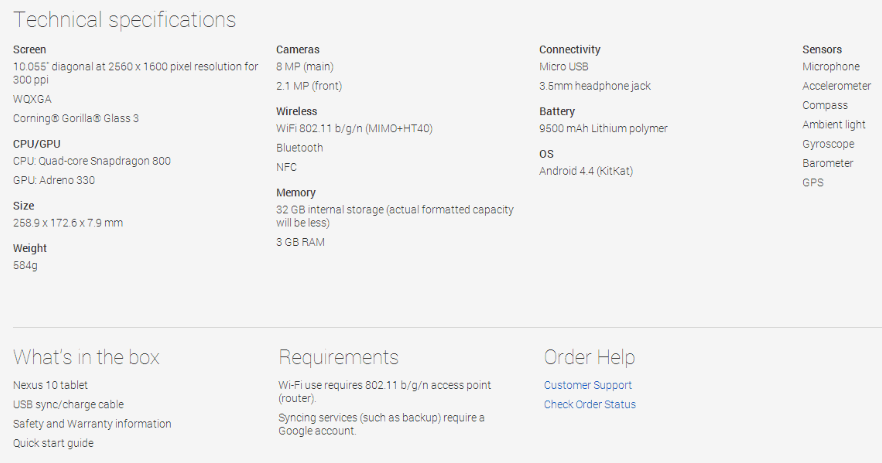The image size is (882, 463).
Task: Click the Corning Gorilla Glass 3 text
Action: coord(76,118)
